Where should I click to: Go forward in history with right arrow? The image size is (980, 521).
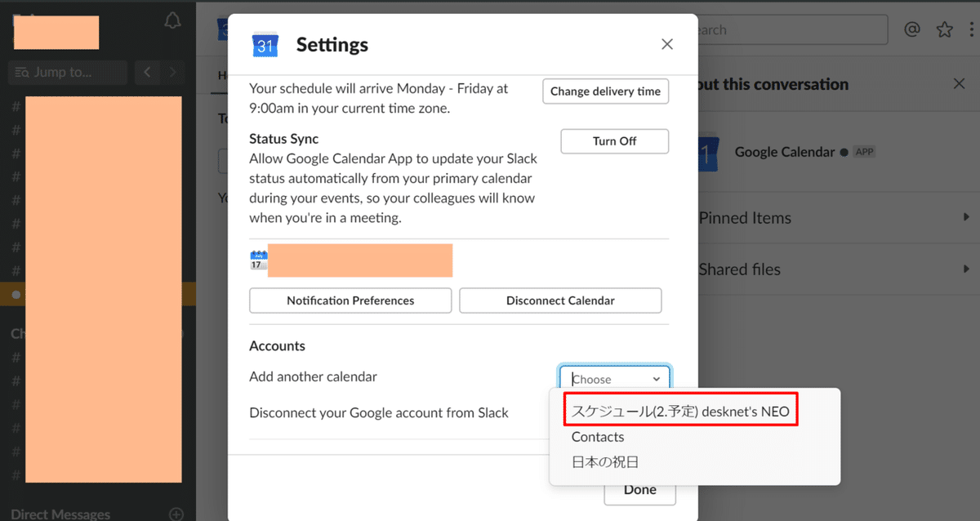pyautogui.click(x=172, y=72)
